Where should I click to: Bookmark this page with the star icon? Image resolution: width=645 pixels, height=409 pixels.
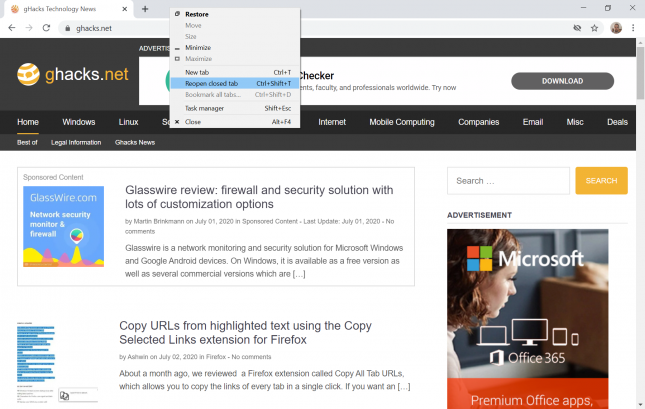594,28
